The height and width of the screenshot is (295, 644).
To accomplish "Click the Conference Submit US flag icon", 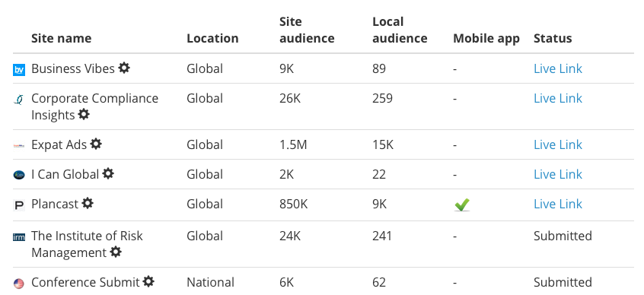I will [19, 284].
